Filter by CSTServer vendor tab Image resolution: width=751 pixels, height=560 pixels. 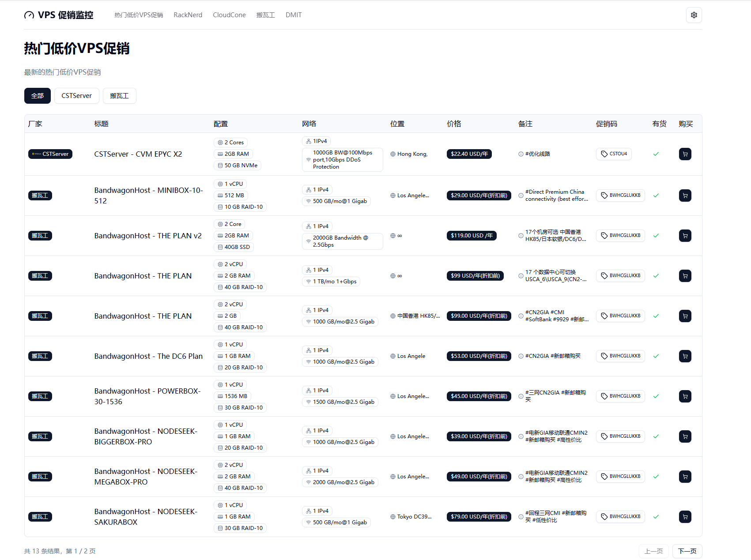click(77, 96)
